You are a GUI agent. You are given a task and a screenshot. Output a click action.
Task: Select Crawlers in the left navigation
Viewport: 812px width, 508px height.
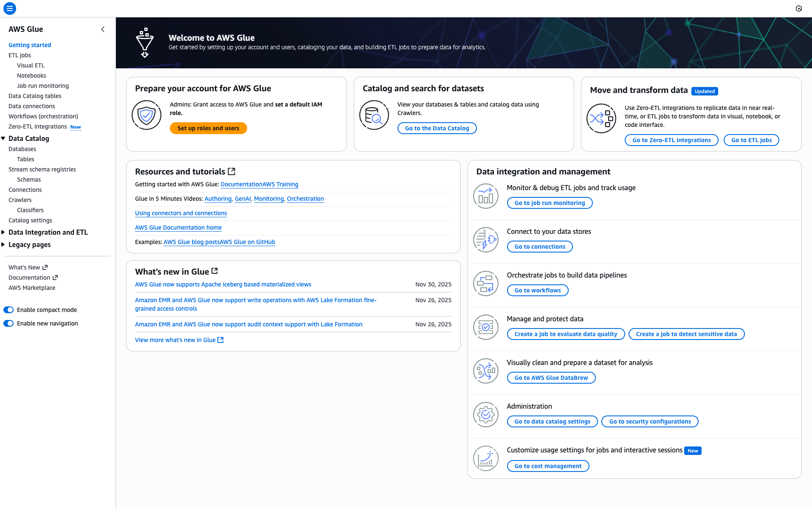[20, 199]
